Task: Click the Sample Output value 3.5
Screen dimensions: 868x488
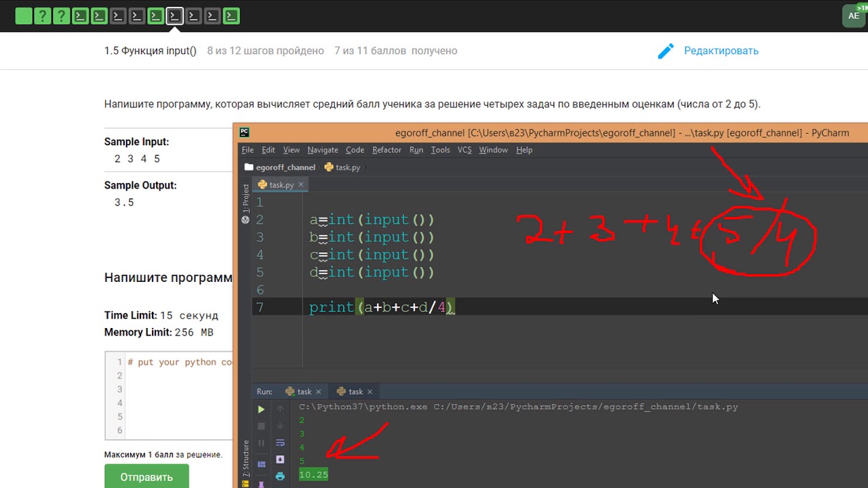Action: pos(124,202)
